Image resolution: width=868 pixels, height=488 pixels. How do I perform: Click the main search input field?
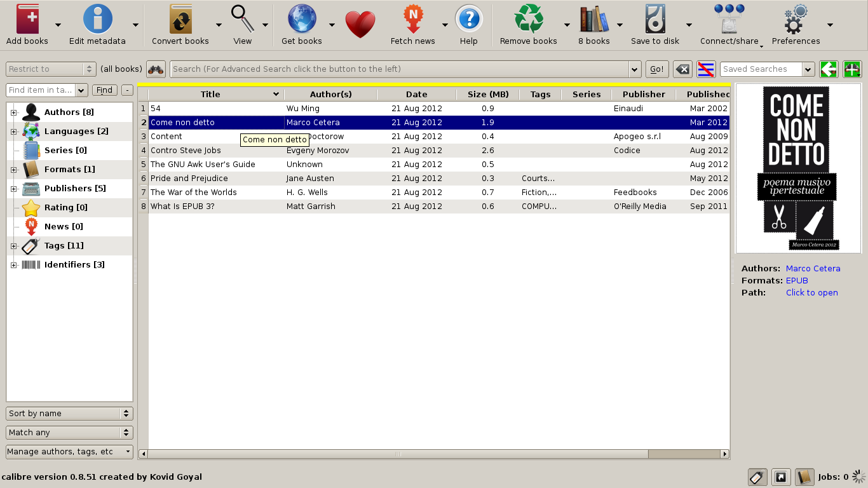click(400, 69)
